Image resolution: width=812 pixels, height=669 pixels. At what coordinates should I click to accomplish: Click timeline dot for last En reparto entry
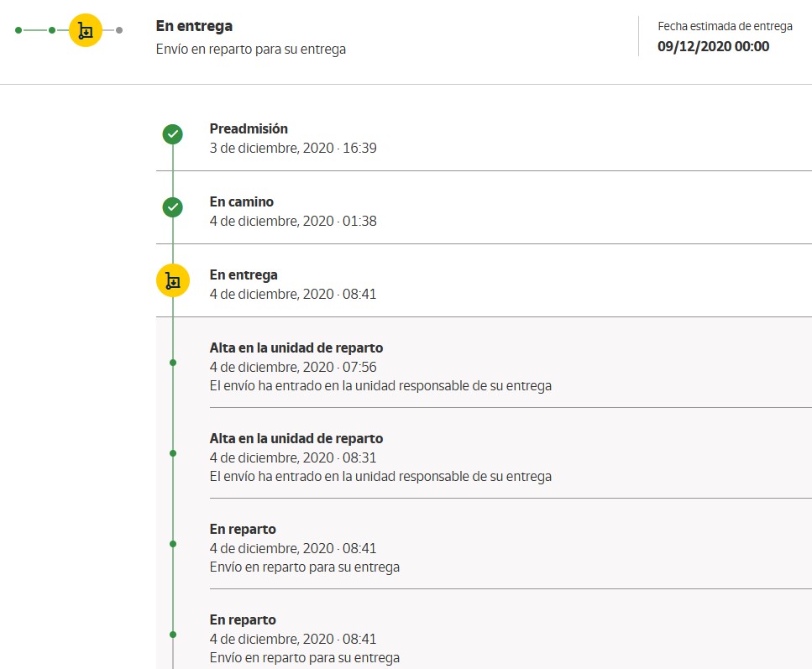pyautogui.click(x=173, y=635)
